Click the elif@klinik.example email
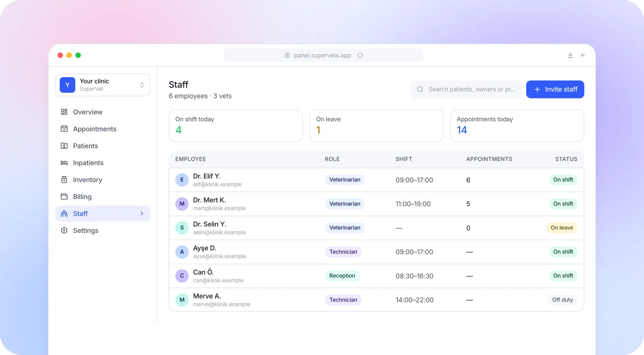 click(x=217, y=185)
